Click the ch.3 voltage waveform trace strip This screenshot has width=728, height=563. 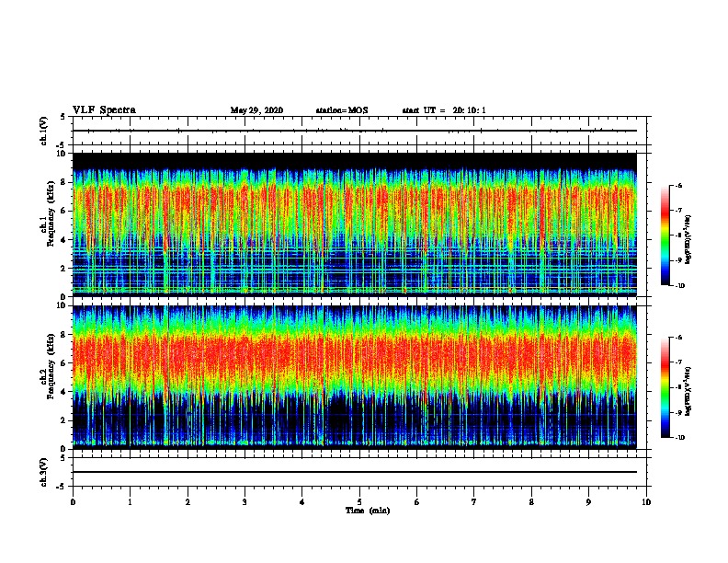pos(354,472)
